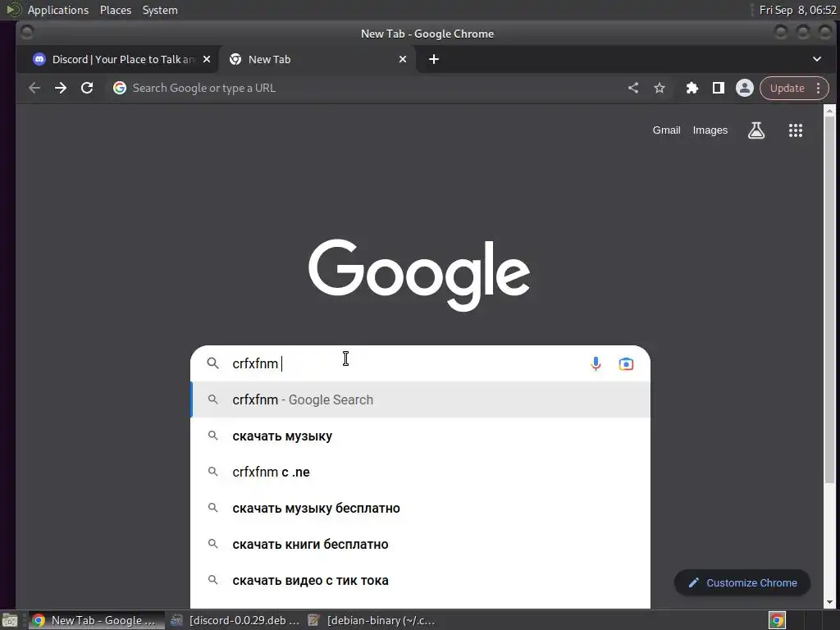This screenshot has height=630, width=840.
Task: Click Customize Chrome button
Action: [x=742, y=583]
